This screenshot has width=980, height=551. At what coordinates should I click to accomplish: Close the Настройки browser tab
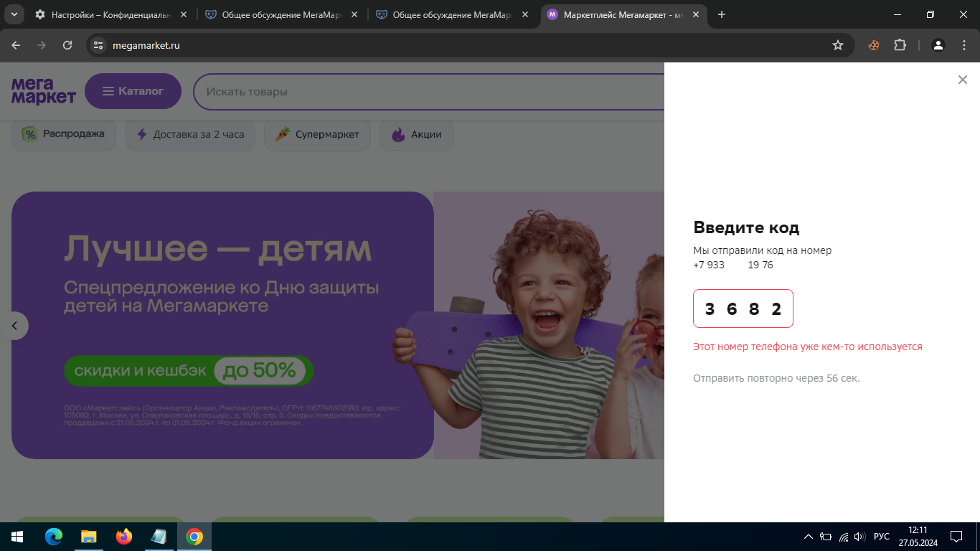click(x=183, y=14)
